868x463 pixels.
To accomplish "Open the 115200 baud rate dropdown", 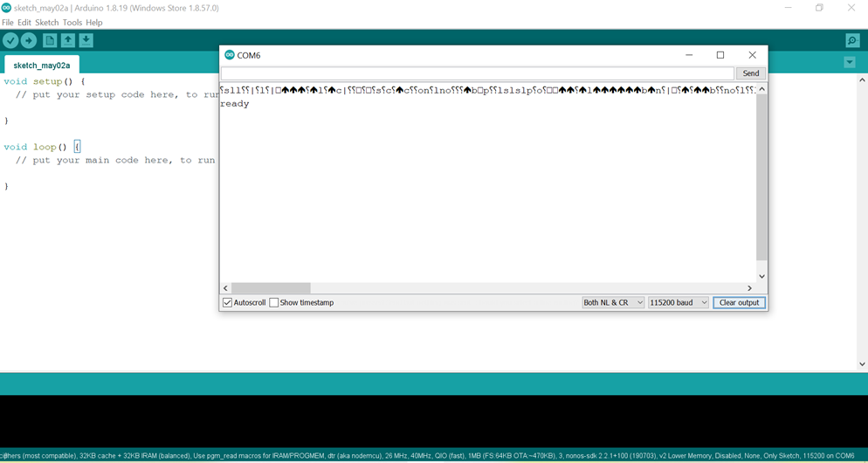I will (x=678, y=302).
